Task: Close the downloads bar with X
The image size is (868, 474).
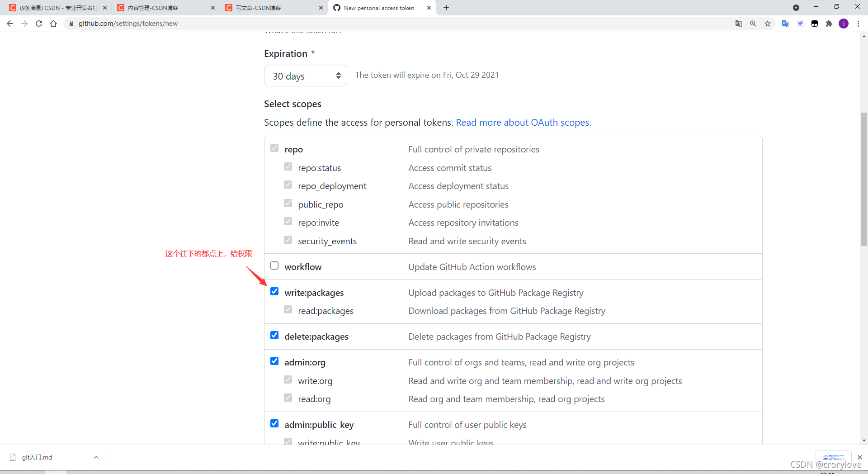Action: point(860,457)
